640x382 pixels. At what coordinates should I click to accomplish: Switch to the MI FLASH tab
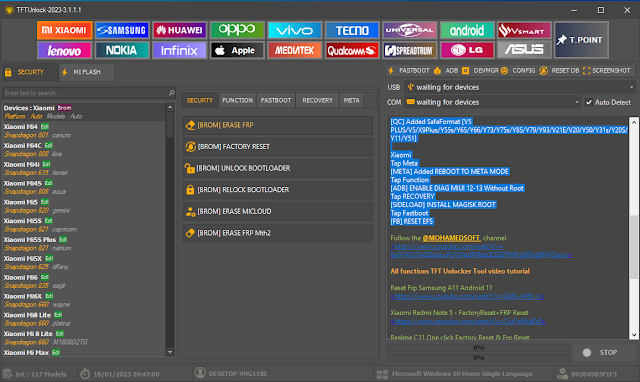tap(86, 72)
